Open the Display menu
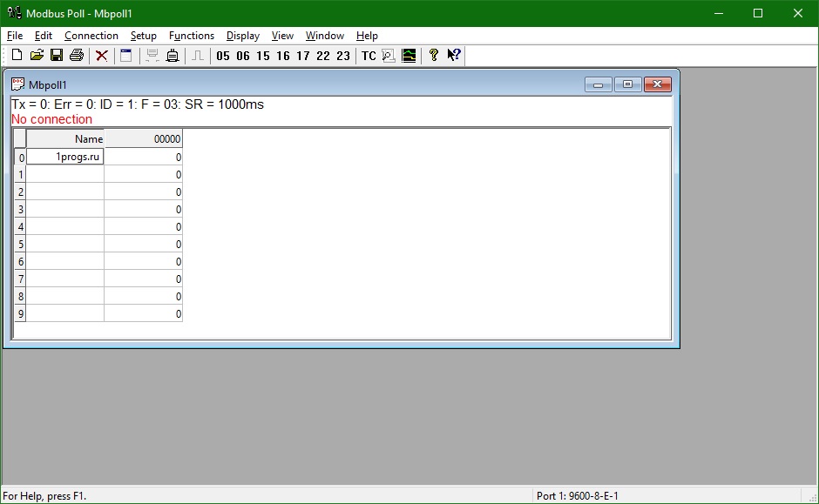 (241, 36)
